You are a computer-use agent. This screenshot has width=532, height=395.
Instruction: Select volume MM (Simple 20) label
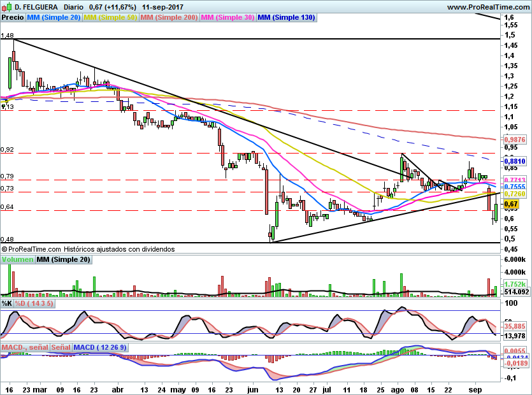tap(63, 260)
